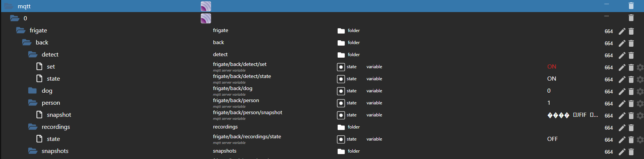This screenshot has height=159, width=644.
Task: Edit frigate/back/detect/set object
Action: coord(622,67)
